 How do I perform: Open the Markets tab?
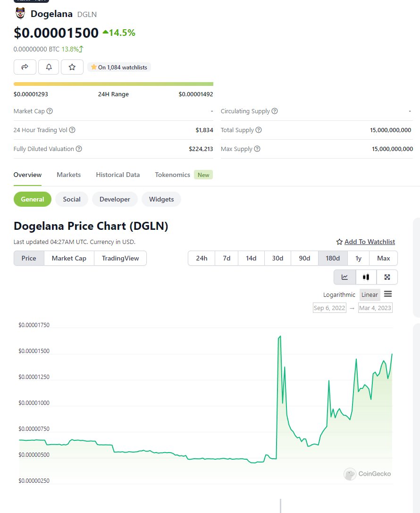[x=69, y=175]
